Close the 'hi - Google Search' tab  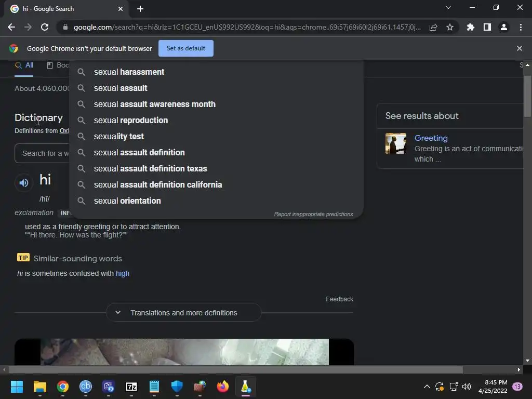[121, 9]
